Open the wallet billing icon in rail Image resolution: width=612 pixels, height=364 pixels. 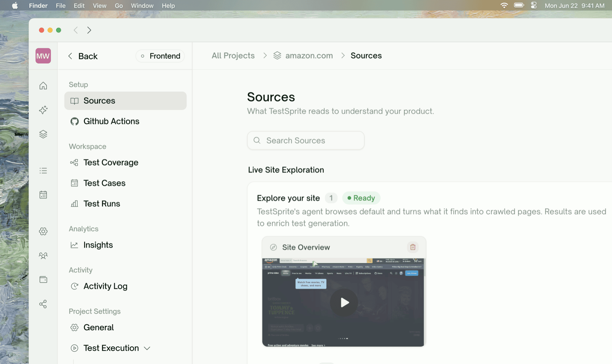(43, 279)
